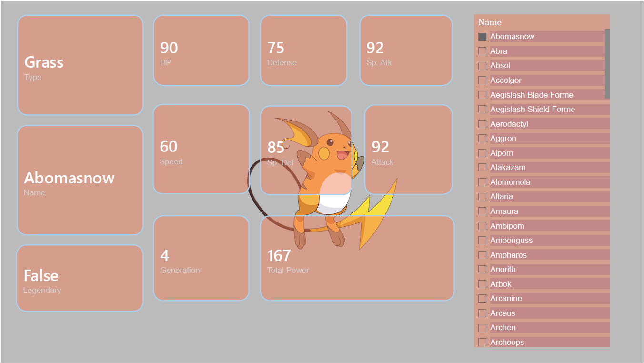The height and width of the screenshot is (363, 644).
Task: Click the 92 Attack card
Action: 409,150
